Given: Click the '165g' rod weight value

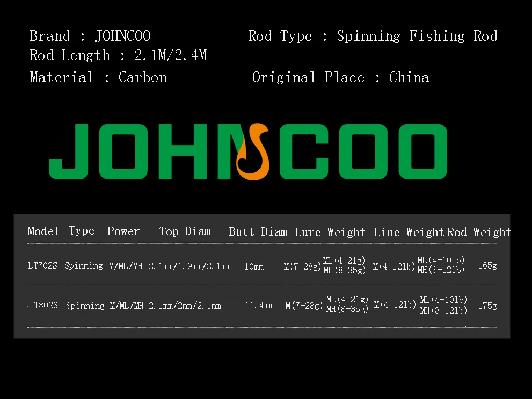Looking at the screenshot, I should (x=487, y=266).
